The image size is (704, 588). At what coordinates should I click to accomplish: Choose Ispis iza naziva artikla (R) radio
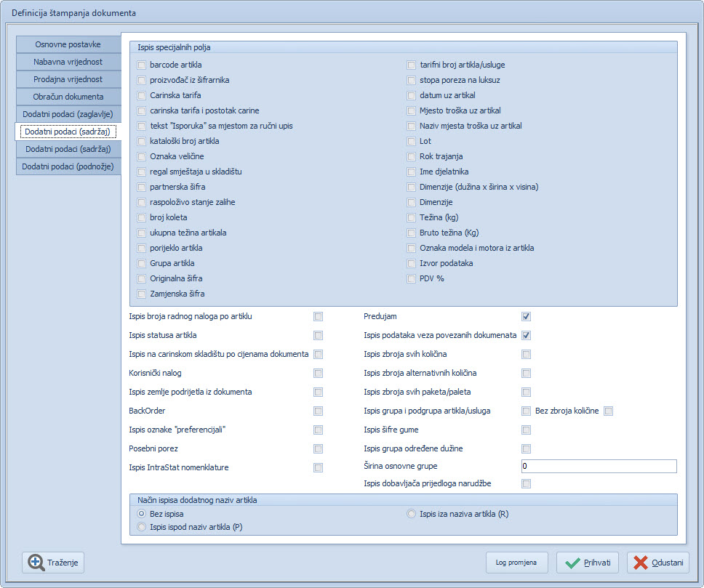412,515
